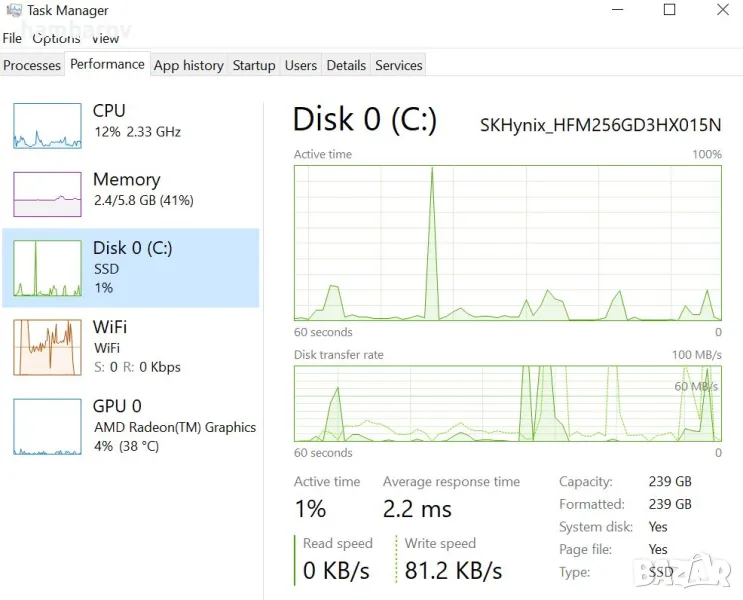This screenshot has width=743, height=600.
Task: Click the Active time graph
Action: 507,243
